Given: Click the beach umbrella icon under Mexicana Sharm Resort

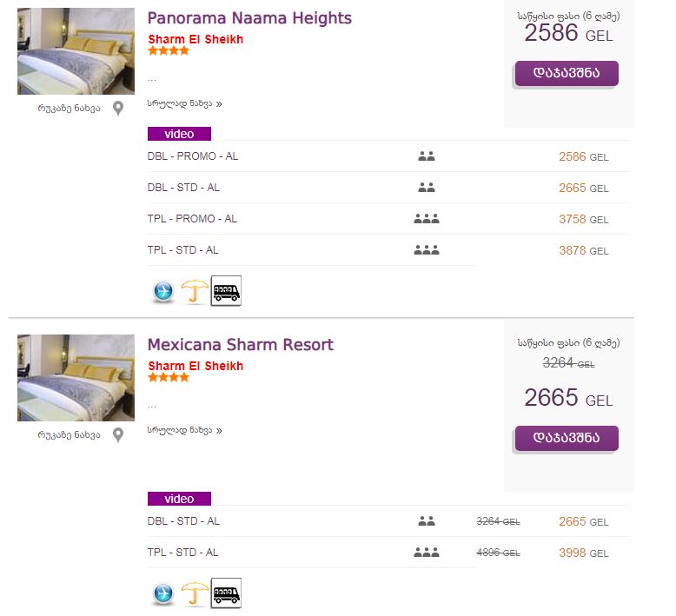Looking at the screenshot, I should point(195,593).
